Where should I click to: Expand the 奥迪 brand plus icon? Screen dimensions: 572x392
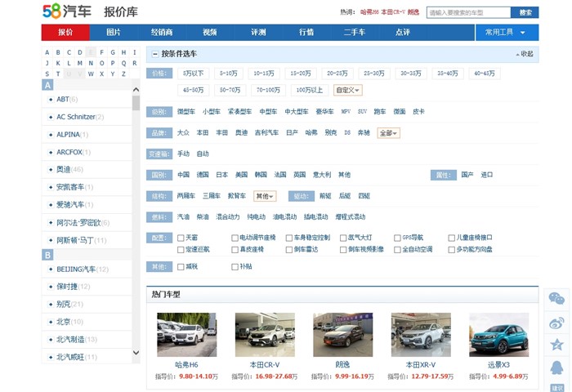51,170
